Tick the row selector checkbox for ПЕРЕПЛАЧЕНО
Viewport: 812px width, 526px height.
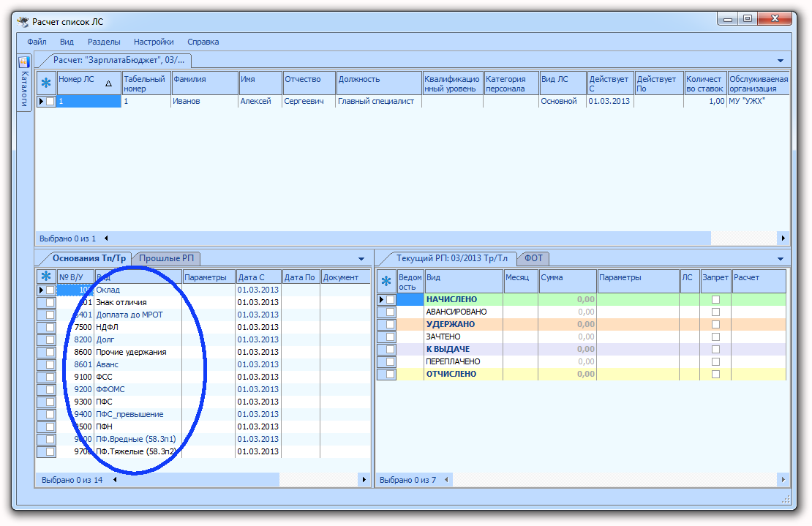tap(391, 361)
